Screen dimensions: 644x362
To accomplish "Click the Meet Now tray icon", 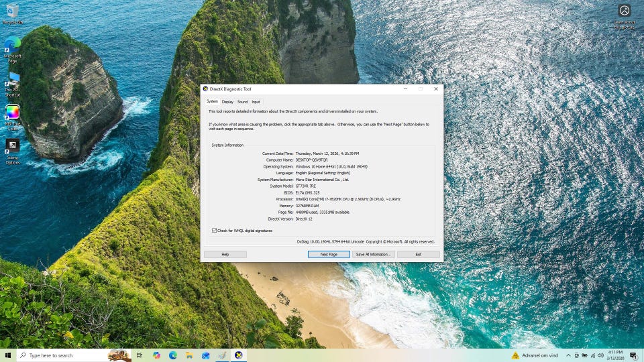I will 577,355.
